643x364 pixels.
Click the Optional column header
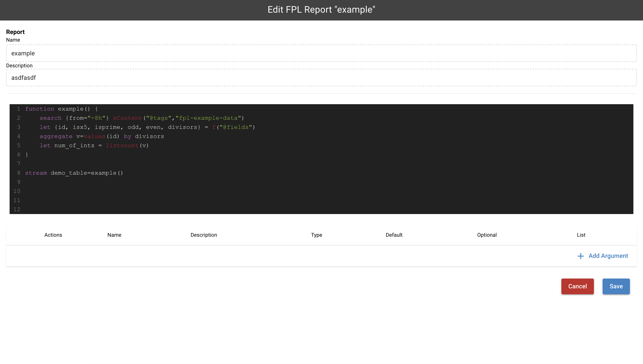point(487,235)
